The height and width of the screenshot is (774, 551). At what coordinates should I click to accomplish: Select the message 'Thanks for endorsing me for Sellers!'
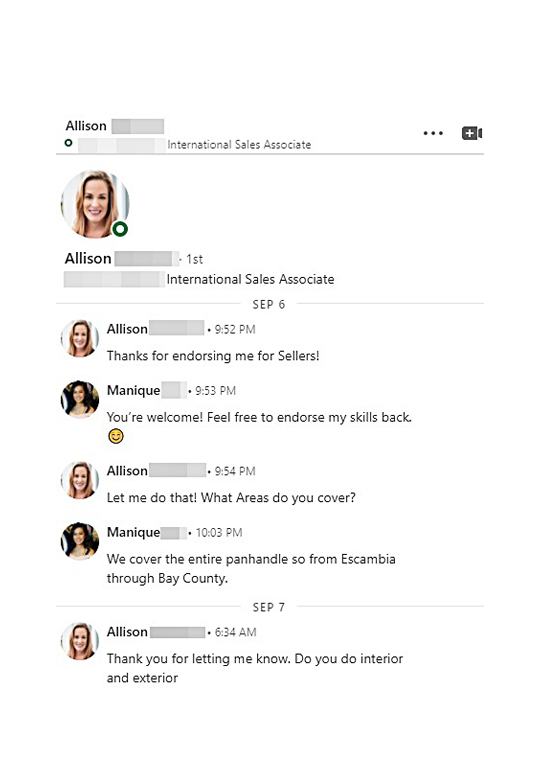click(213, 356)
